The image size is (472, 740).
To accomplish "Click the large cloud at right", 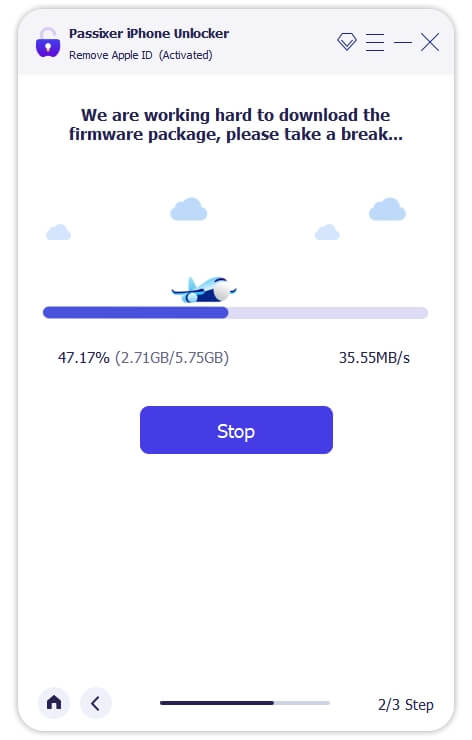I will 388,210.
